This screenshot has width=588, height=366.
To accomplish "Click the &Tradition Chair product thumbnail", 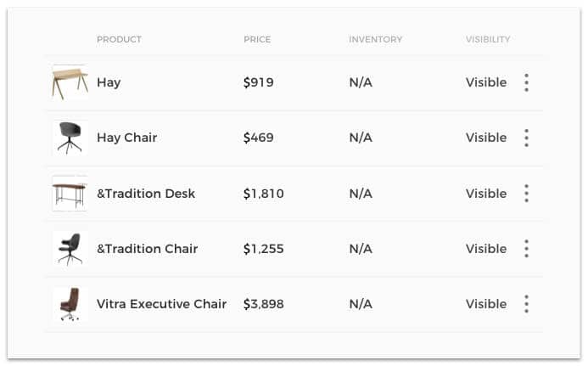I will coord(70,249).
